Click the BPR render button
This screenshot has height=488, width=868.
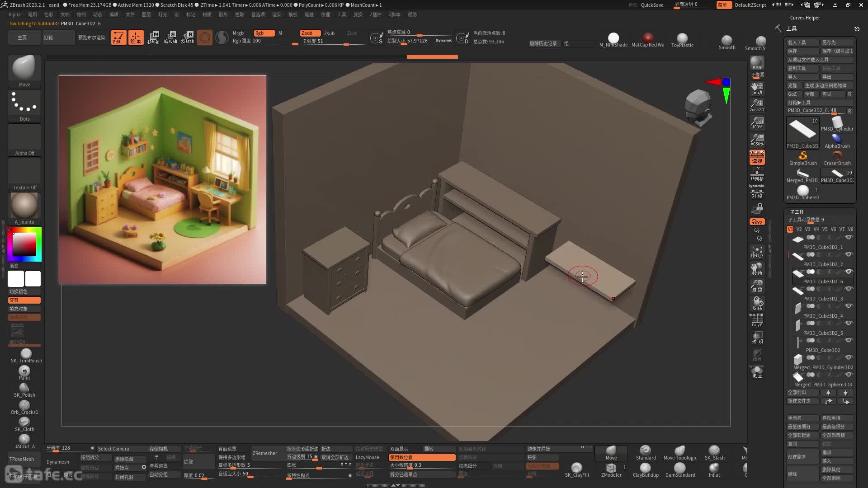(757, 63)
